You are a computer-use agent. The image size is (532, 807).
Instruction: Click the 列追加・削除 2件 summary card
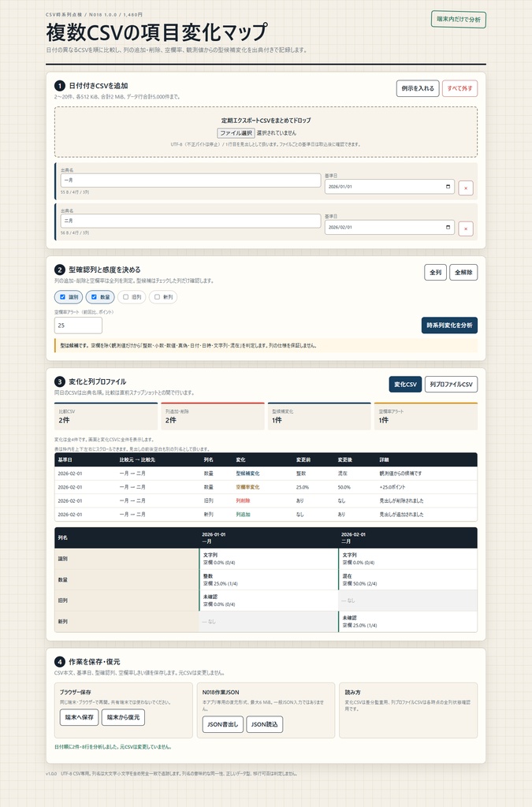[213, 416]
